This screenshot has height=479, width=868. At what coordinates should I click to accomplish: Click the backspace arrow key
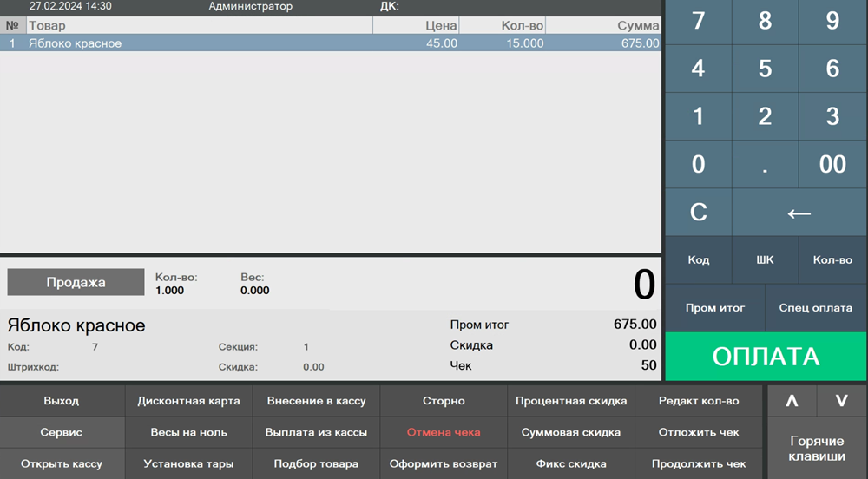[x=799, y=212]
